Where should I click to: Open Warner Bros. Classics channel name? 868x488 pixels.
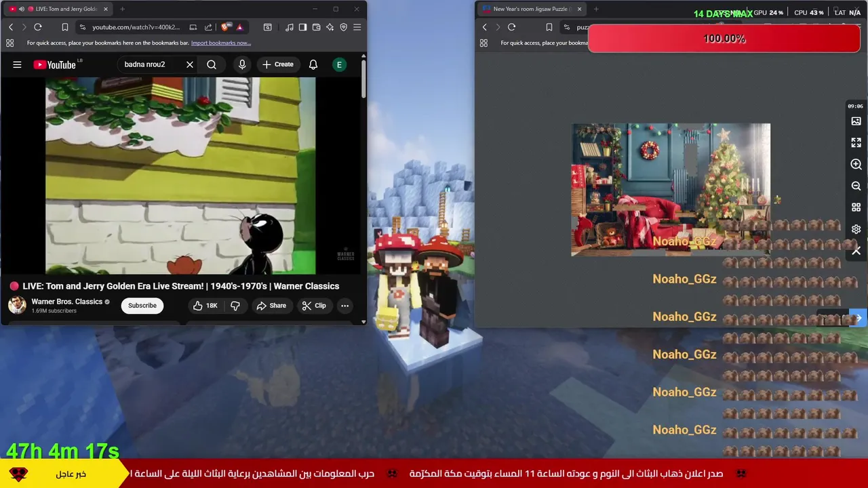(x=66, y=302)
